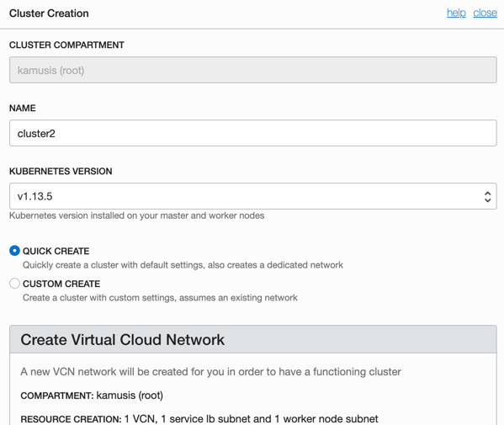
Task: Click the close link in the dialog header
Action: (485, 13)
